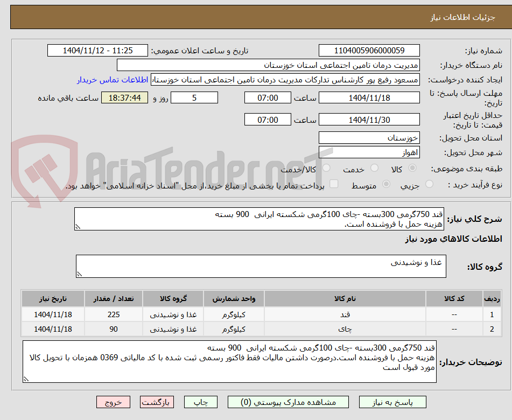Click the date cell in the چای row
512x420 pixels.
click(x=53, y=329)
